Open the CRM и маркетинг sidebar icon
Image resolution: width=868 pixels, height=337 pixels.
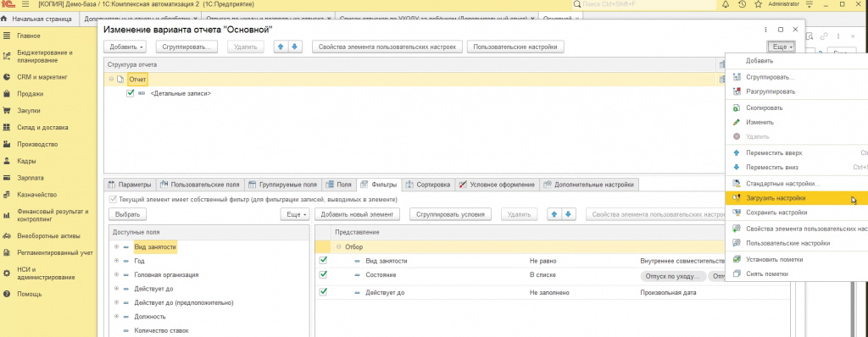pos(7,77)
